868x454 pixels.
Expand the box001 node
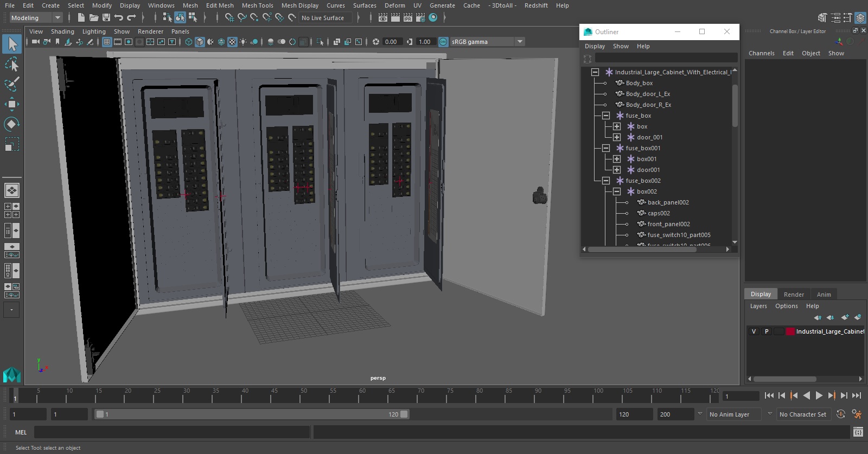(x=617, y=159)
